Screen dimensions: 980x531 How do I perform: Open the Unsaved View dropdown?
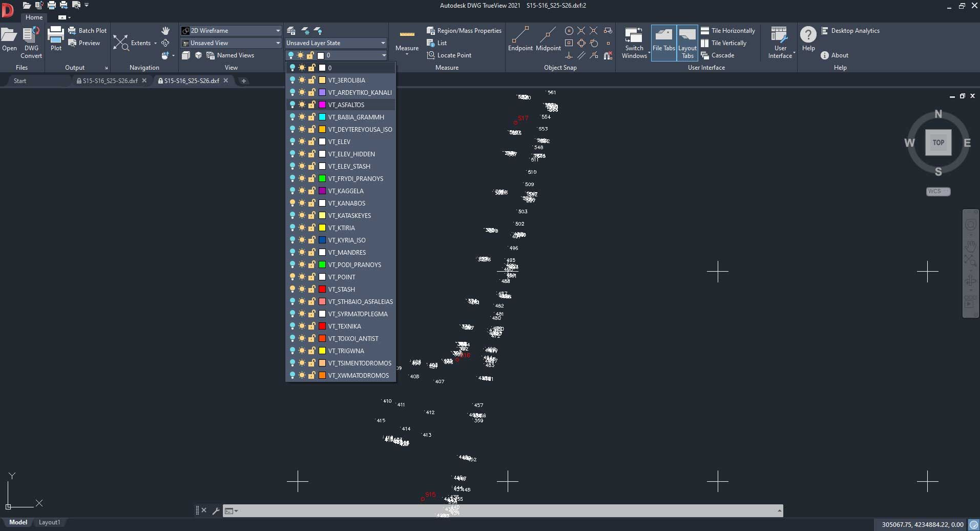click(x=278, y=43)
